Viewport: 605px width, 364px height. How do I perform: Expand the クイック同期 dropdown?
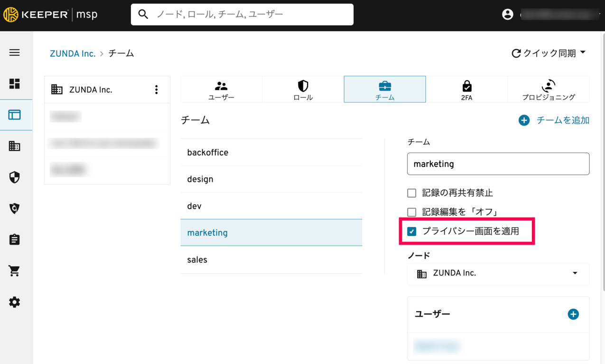point(549,53)
